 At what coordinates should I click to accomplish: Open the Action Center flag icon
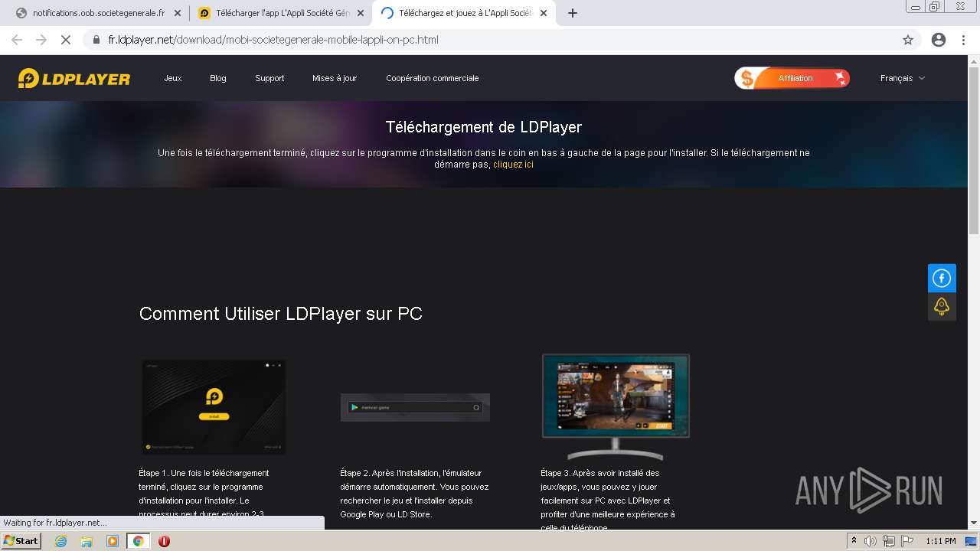click(x=906, y=541)
